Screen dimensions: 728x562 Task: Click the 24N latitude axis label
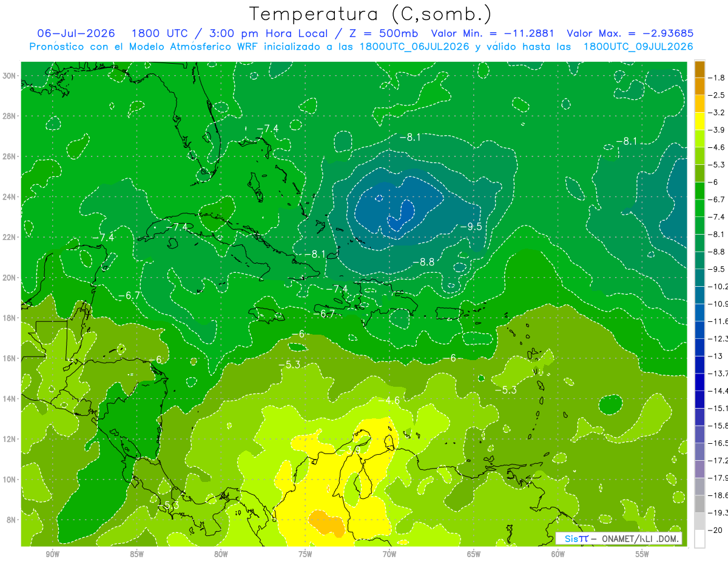coord(10,197)
